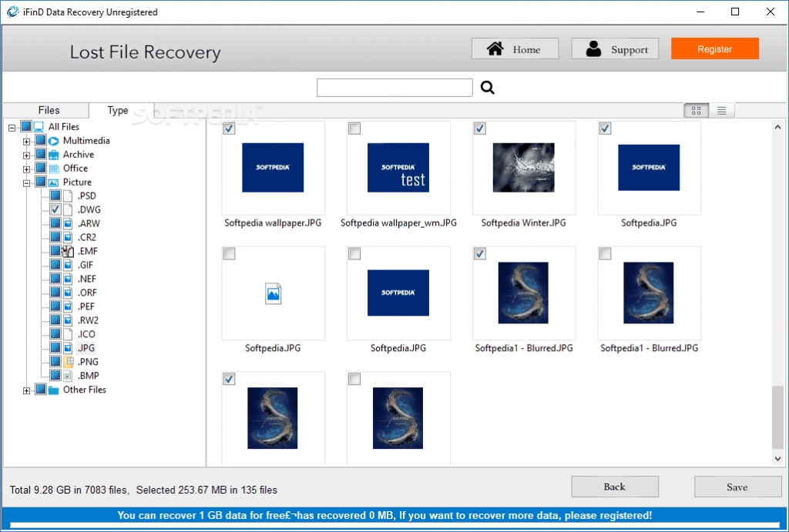789x532 pixels.
Task: Open the Type tab
Action: pos(118,110)
